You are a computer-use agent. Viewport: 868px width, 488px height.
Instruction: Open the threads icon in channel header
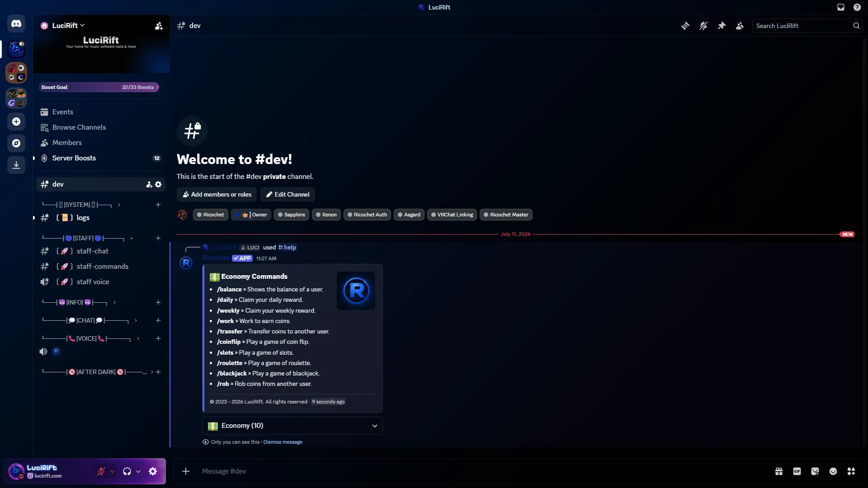pos(685,26)
